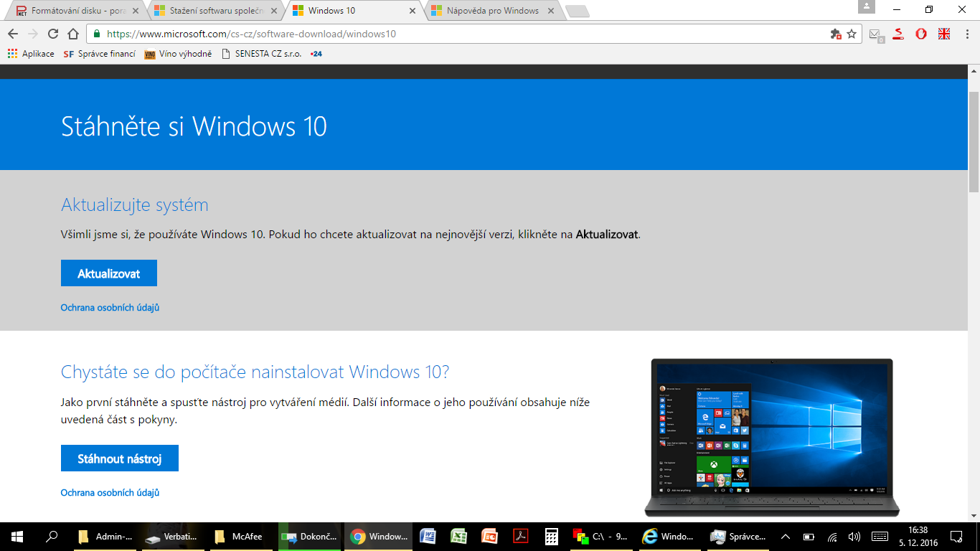Click the Aktualizujte systém heading

[x=135, y=205]
